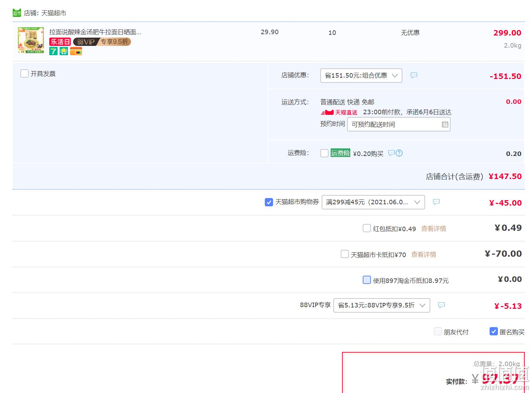Click the 乐活日 promotion badge
Viewport: 532px width, 393px height.
click(60, 42)
